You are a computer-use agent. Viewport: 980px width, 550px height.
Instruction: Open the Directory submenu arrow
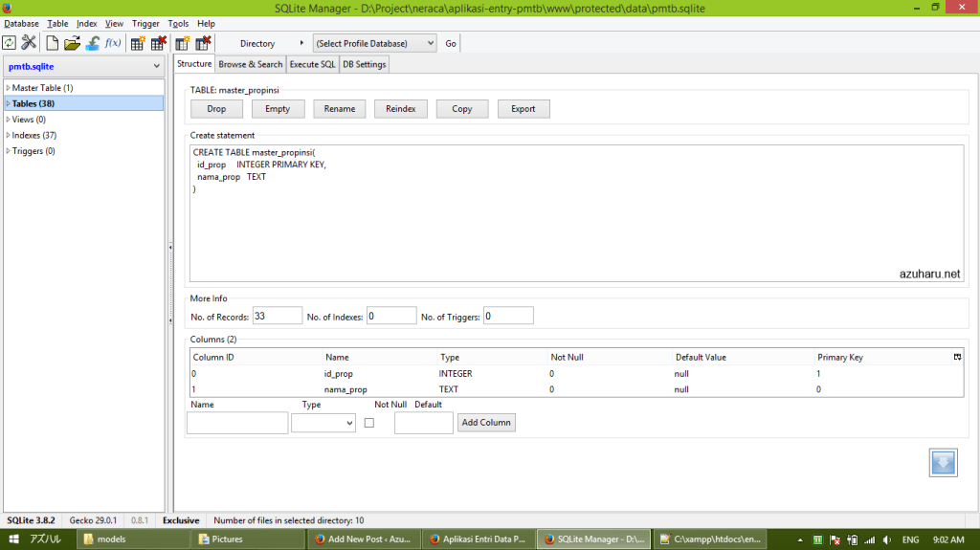301,43
